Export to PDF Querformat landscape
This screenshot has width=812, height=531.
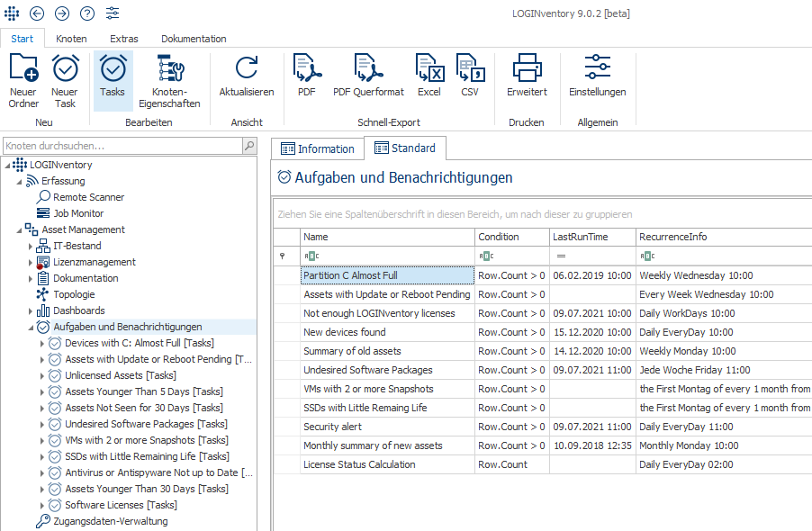(x=368, y=76)
